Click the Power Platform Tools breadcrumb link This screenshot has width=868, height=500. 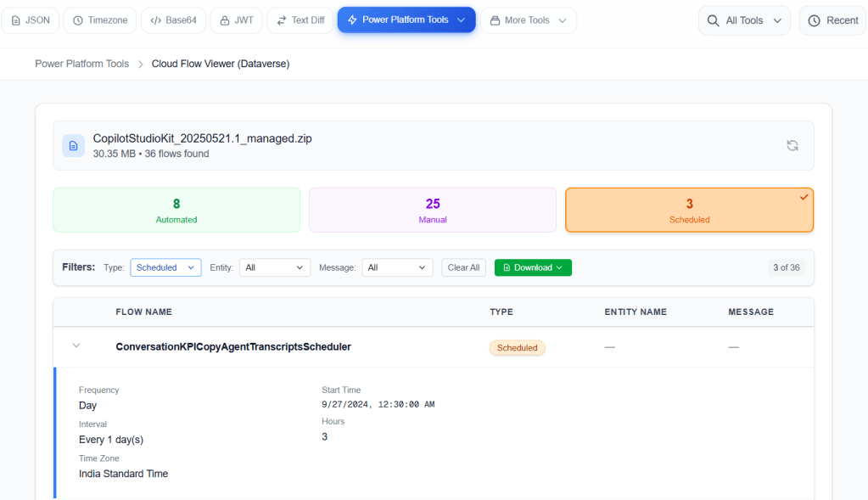tap(81, 64)
